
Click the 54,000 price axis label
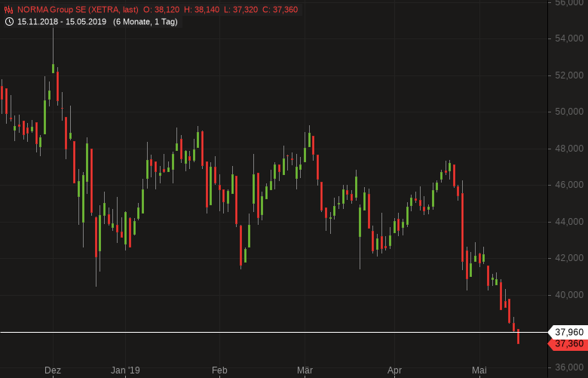coord(569,38)
